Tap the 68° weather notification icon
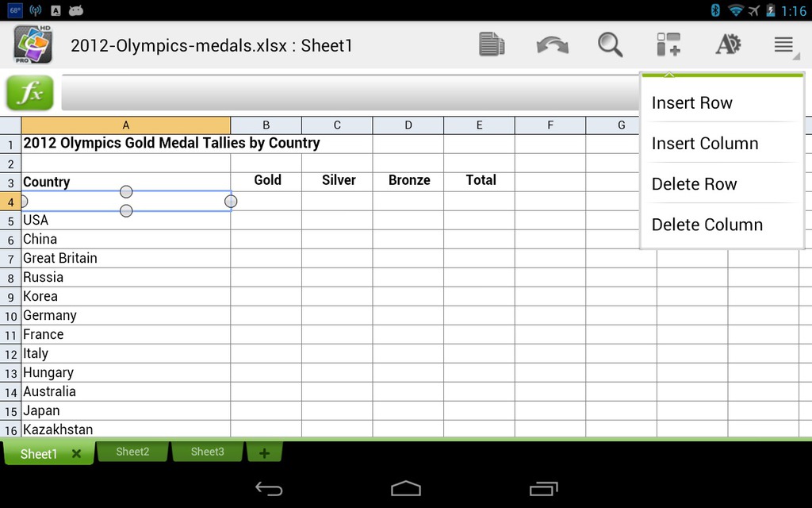The image size is (812, 508). point(15,10)
